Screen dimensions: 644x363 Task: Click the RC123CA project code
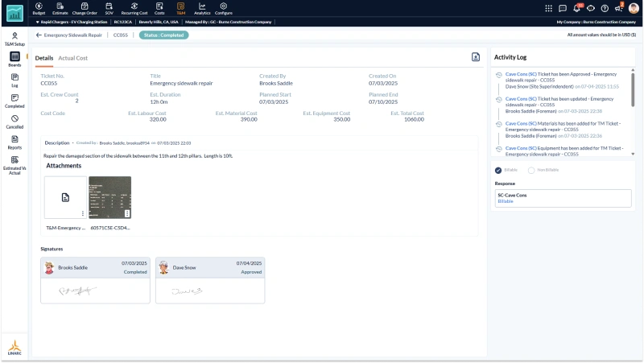123,22
